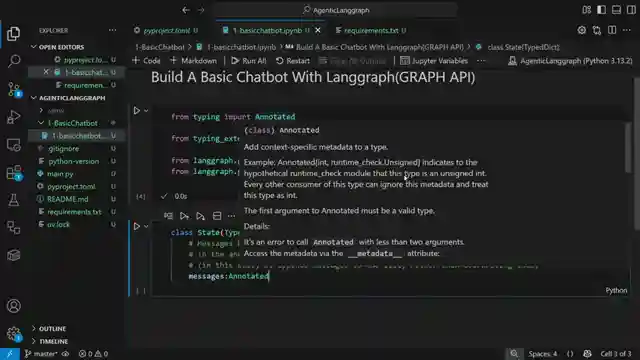Open the Extensions view
Image resolution: width=640 pixels, height=360 pixels.
pos(14,173)
